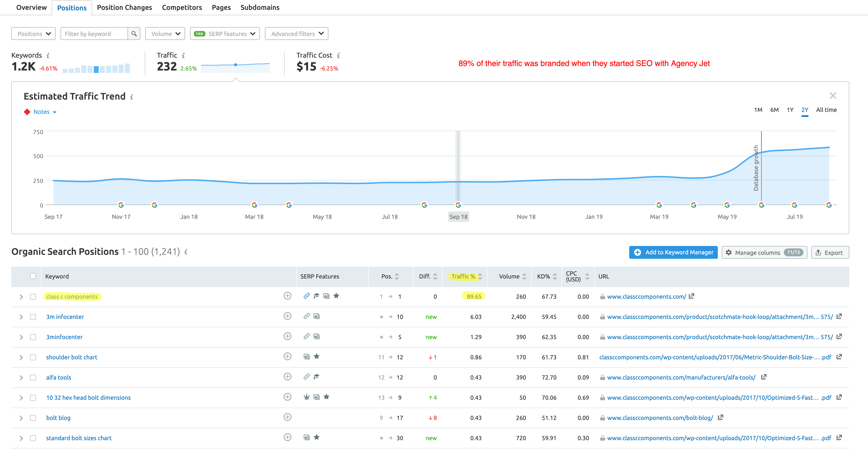The image size is (868, 451).
Task: Open the Positions filter dropdown
Action: 33,34
